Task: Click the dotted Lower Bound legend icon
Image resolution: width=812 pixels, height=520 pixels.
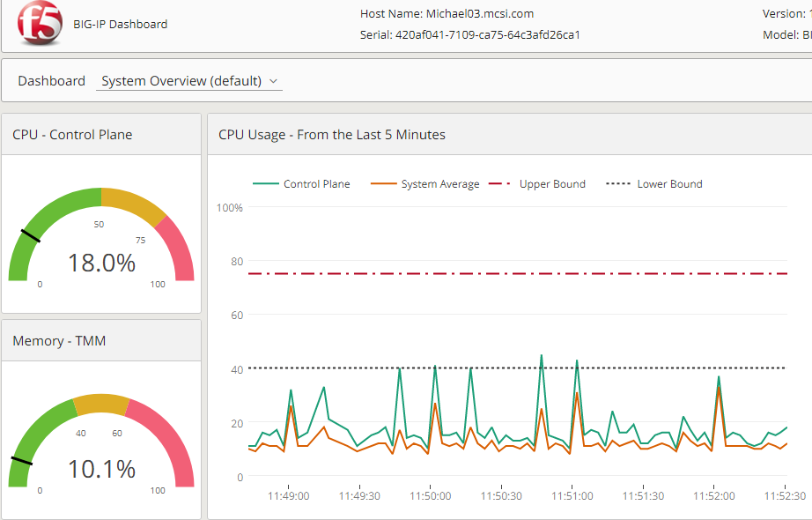Action: tap(619, 184)
